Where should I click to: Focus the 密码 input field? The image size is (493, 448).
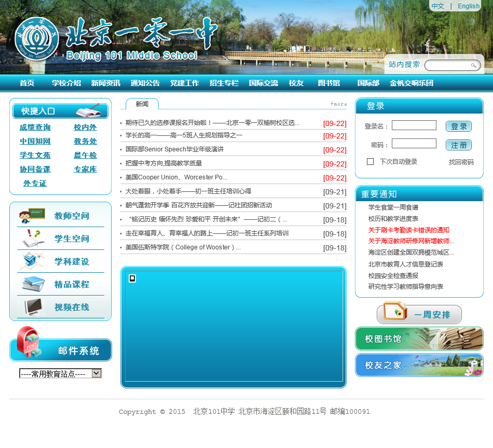(x=414, y=143)
